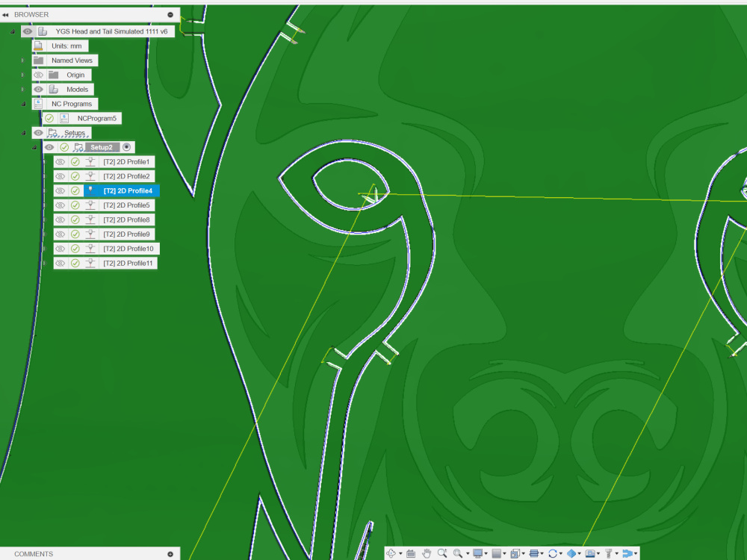
Task: Hide the Models folder via eye icon
Action: coord(39,90)
